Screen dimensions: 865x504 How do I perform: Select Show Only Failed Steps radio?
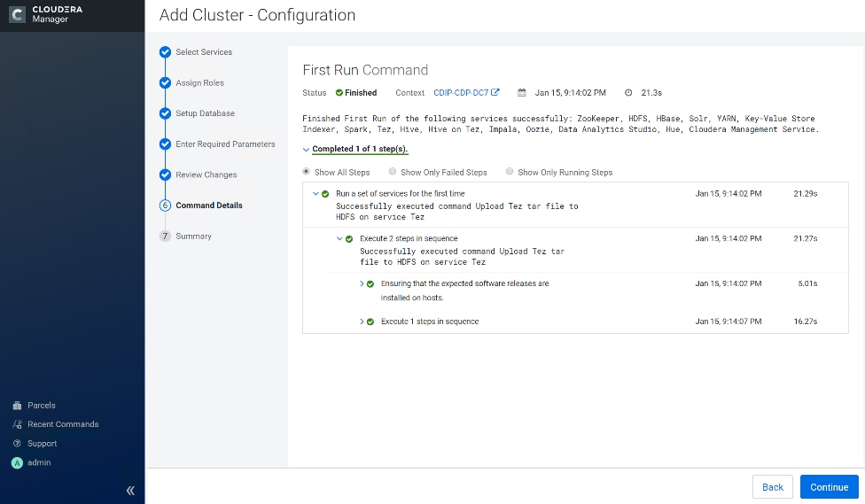pos(393,172)
